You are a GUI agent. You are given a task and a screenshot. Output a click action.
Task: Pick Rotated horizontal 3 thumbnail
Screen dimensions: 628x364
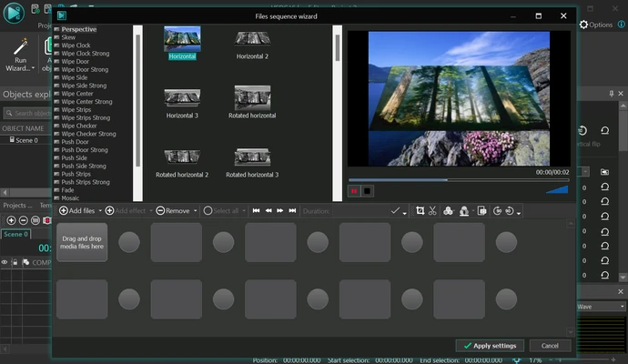[x=252, y=163]
